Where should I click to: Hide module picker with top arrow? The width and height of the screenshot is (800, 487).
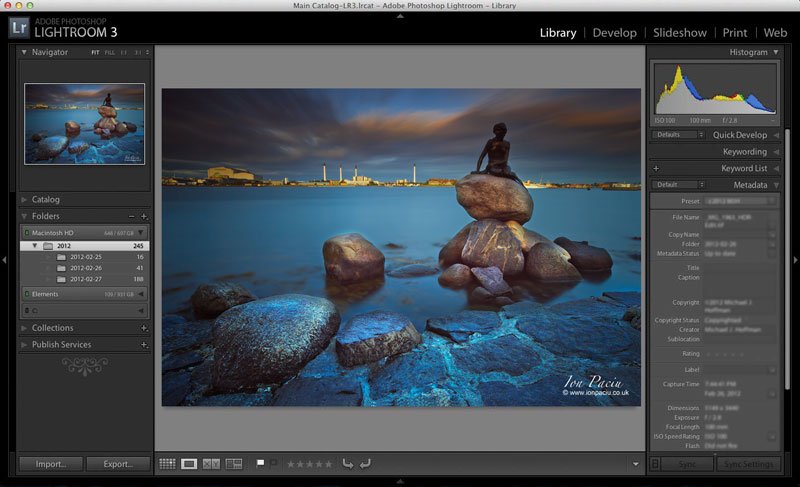pos(400,16)
